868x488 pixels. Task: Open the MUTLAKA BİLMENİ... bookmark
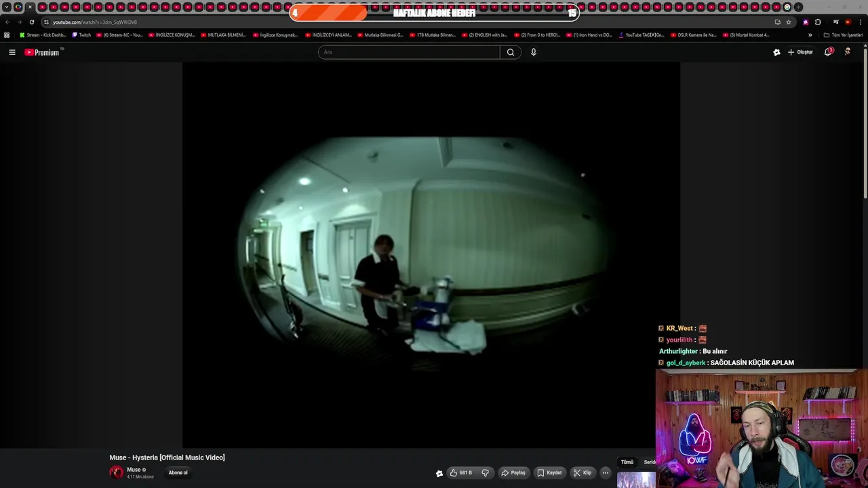click(224, 35)
